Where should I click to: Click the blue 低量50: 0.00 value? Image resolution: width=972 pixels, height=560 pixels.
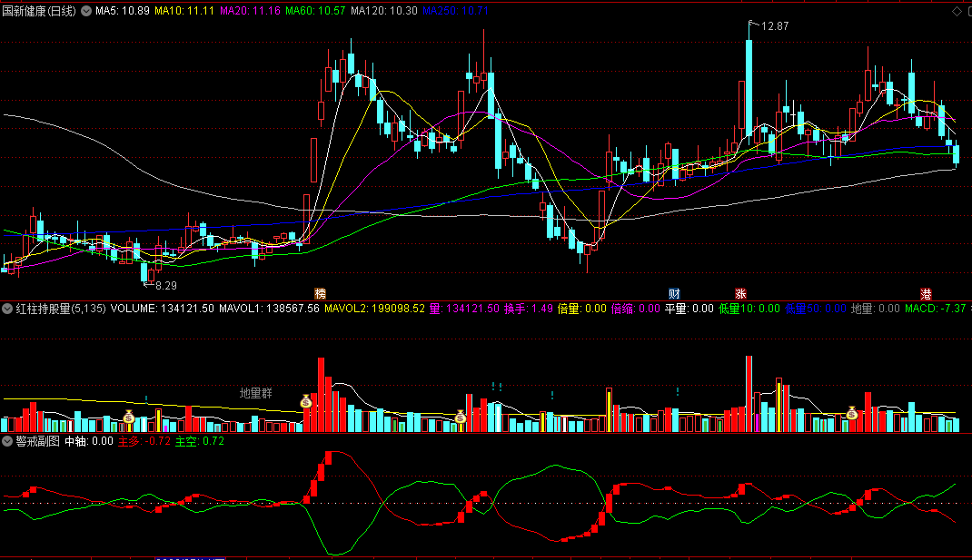(x=815, y=309)
